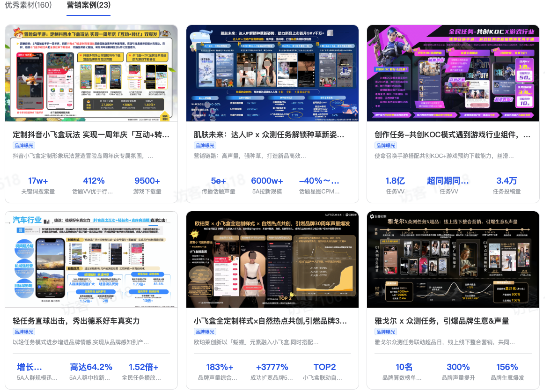
Task: Click the 增长 statistic
Action: tap(29, 367)
